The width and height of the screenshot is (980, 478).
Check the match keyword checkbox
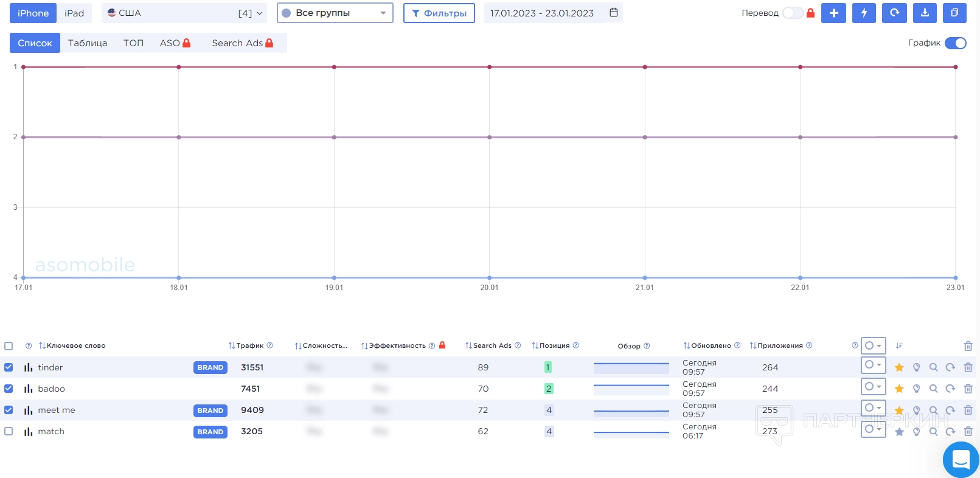[9, 431]
